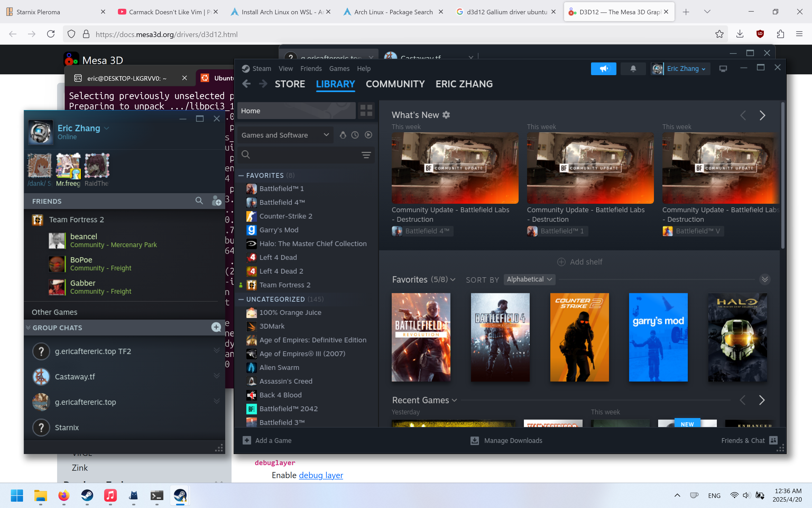Screen dimensions: 812x508
Task: Open status dropdown next to Eric Zhang
Action: click(x=107, y=128)
